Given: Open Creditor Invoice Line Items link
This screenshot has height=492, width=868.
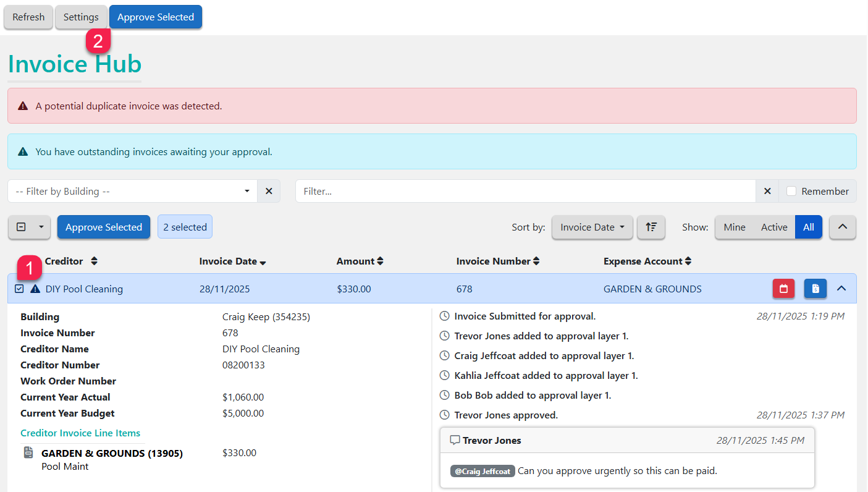Looking at the screenshot, I should [80, 433].
